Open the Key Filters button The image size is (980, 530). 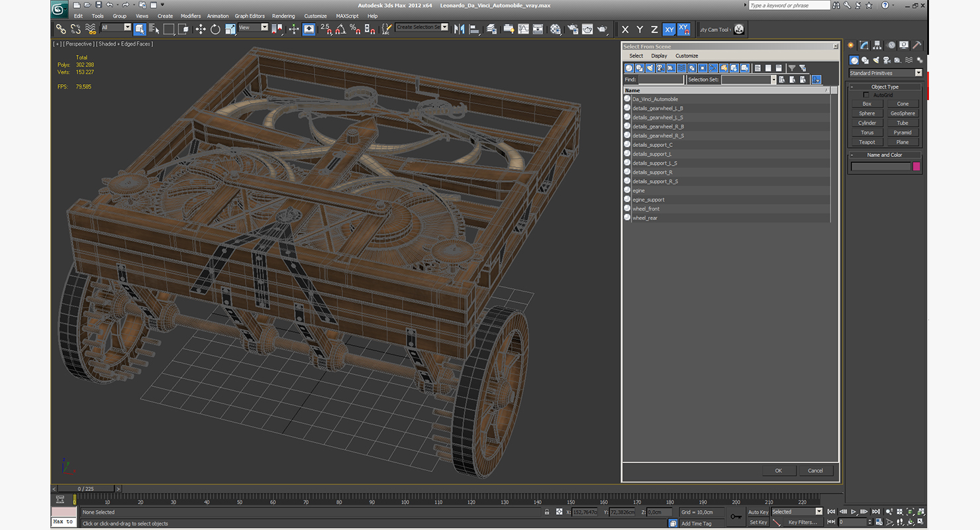click(x=803, y=522)
